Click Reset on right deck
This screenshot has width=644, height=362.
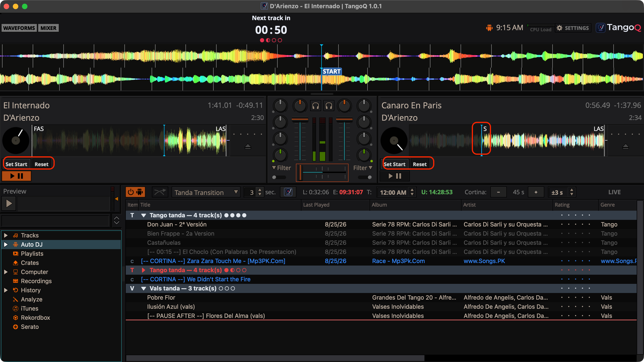(x=420, y=164)
